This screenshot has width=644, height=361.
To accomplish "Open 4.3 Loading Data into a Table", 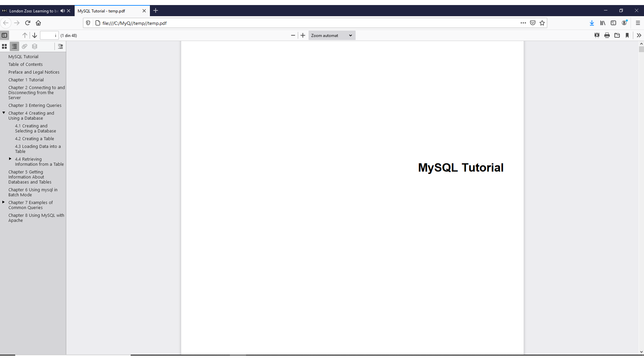I will (x=38, y=149).
